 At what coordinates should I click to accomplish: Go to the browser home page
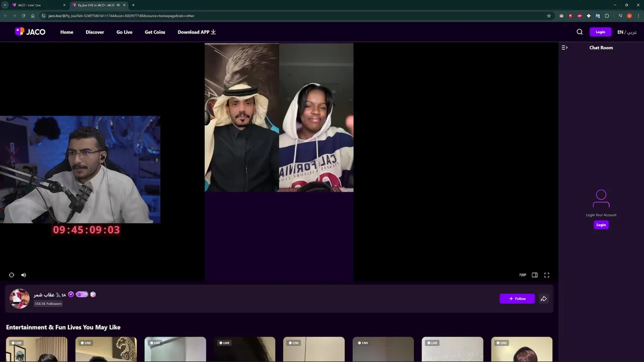tap(33, 16)
